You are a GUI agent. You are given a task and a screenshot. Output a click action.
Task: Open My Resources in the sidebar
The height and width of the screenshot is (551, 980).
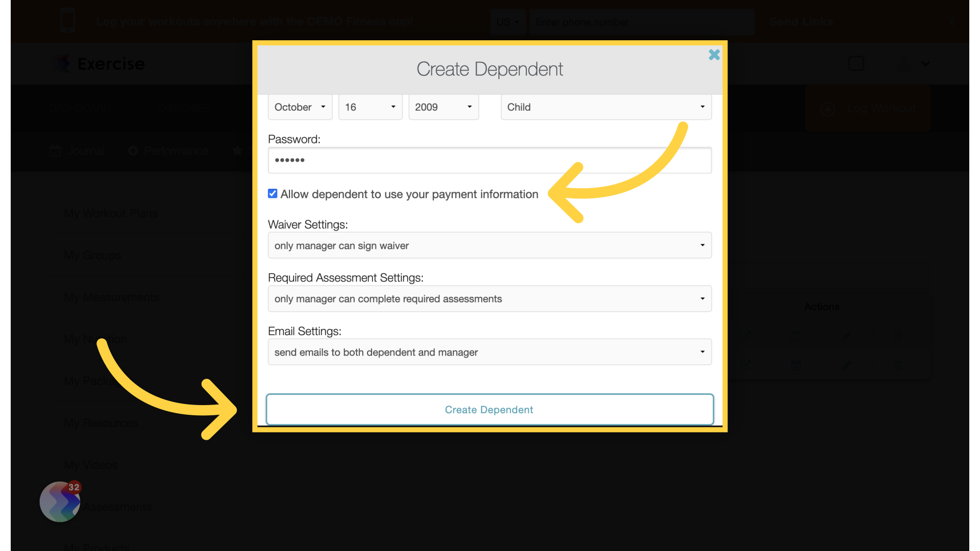[101, 423]
